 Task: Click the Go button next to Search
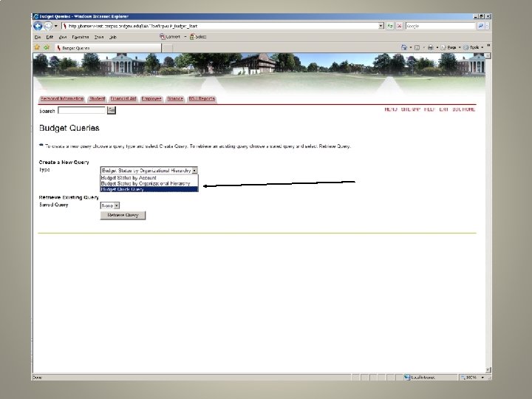coord(112,110)
